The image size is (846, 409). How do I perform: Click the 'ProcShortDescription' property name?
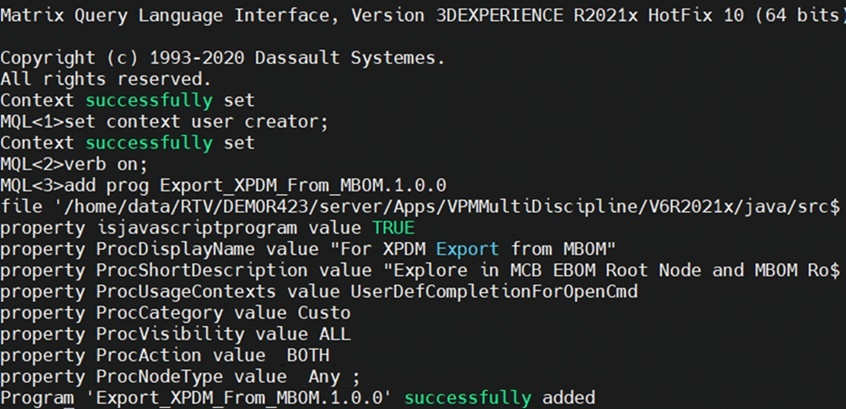201,270
